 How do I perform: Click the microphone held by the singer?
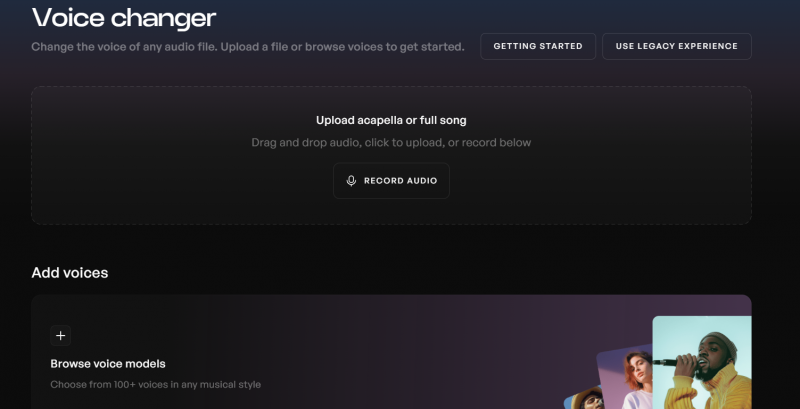pyautogui.click(x=668, y=361)
